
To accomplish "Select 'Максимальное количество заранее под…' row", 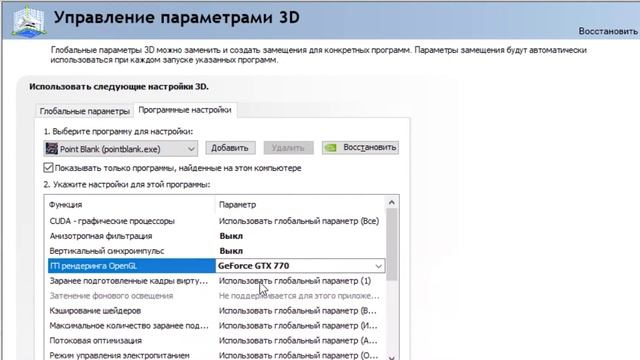I will click(216, 326).
